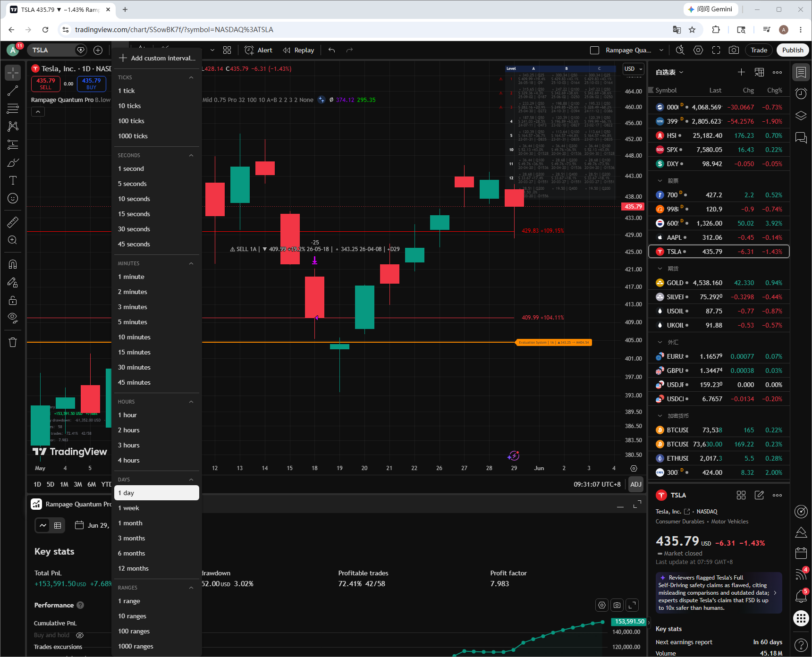Toggle the ADJ adjusted data button

[x=635, y=484]
